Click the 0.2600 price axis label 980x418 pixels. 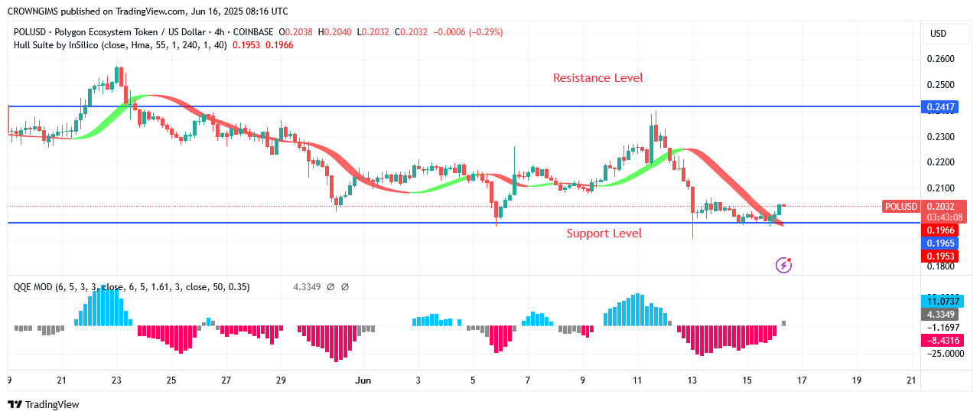pyautogui.click(x=942, y=59)
